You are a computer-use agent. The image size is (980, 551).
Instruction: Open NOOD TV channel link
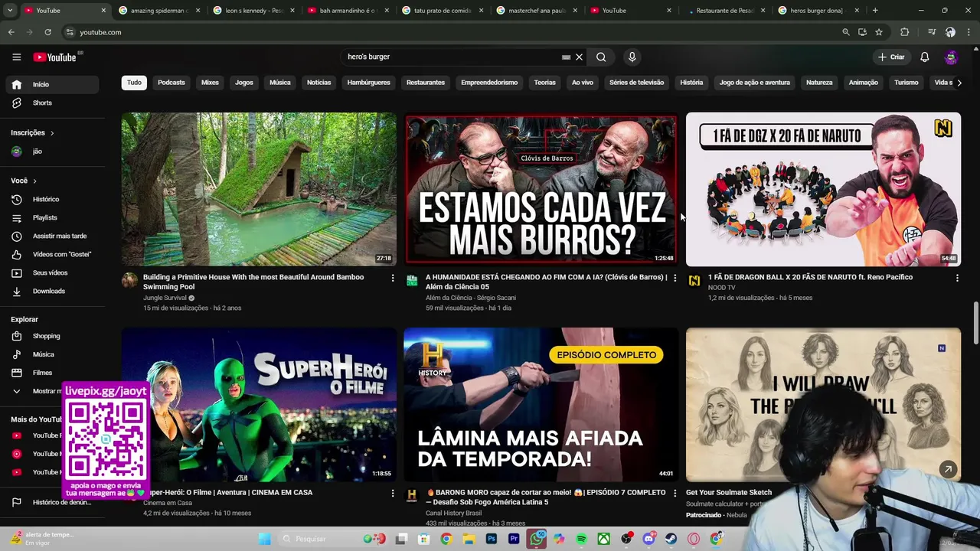click(721, 288)
